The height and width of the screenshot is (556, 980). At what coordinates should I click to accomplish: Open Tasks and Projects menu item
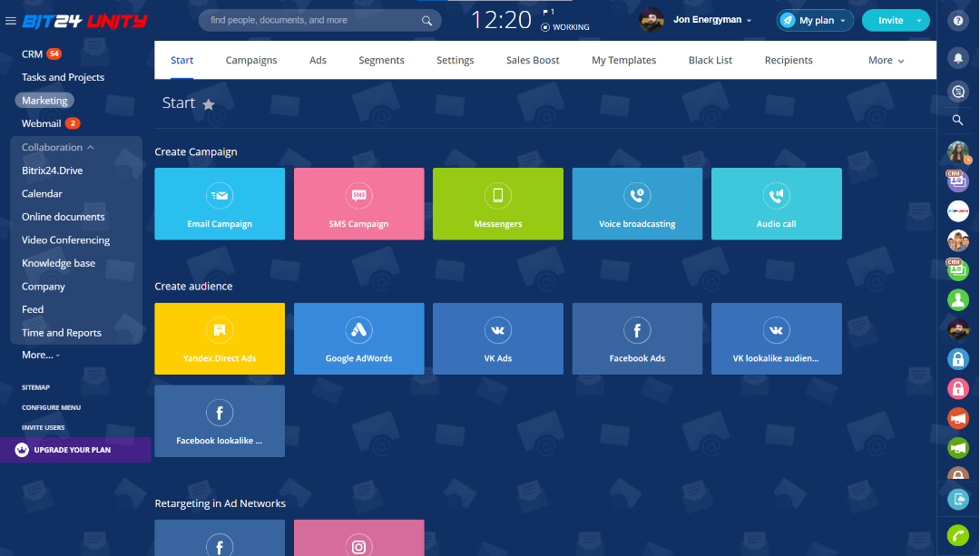click(64, 77)
